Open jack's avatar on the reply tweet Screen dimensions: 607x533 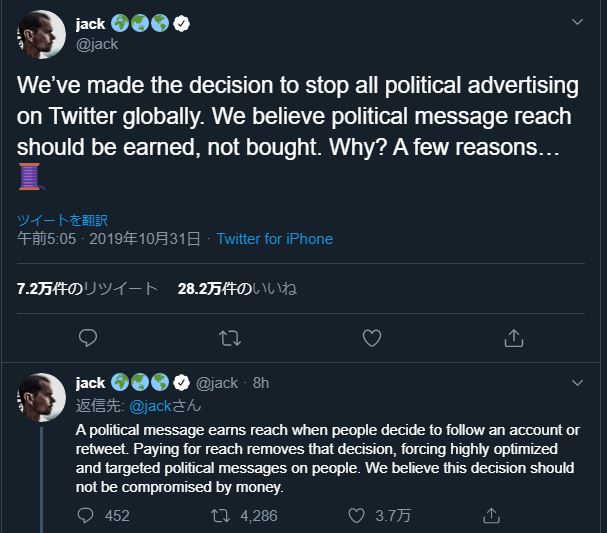pos(41,396)
